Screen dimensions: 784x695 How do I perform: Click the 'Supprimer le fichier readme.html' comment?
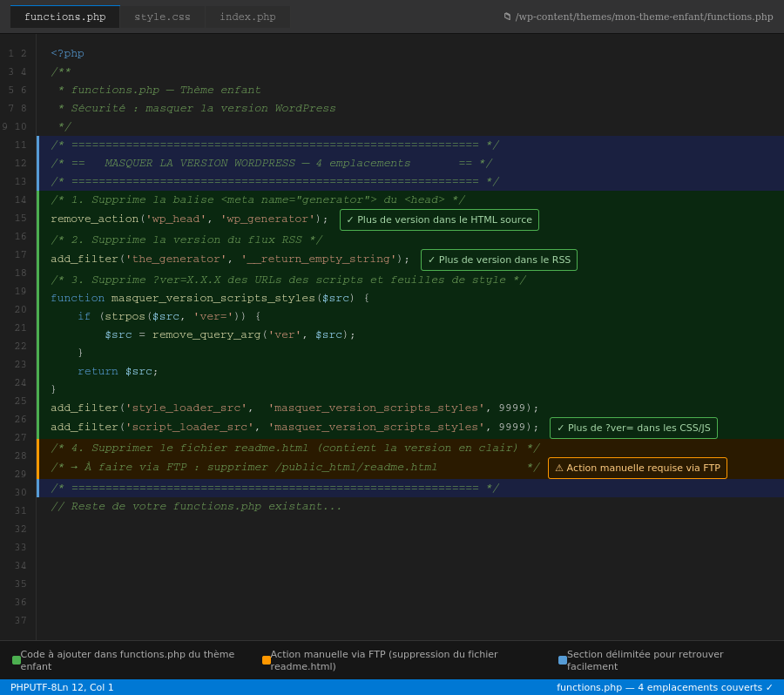click(x=295, y=448)
